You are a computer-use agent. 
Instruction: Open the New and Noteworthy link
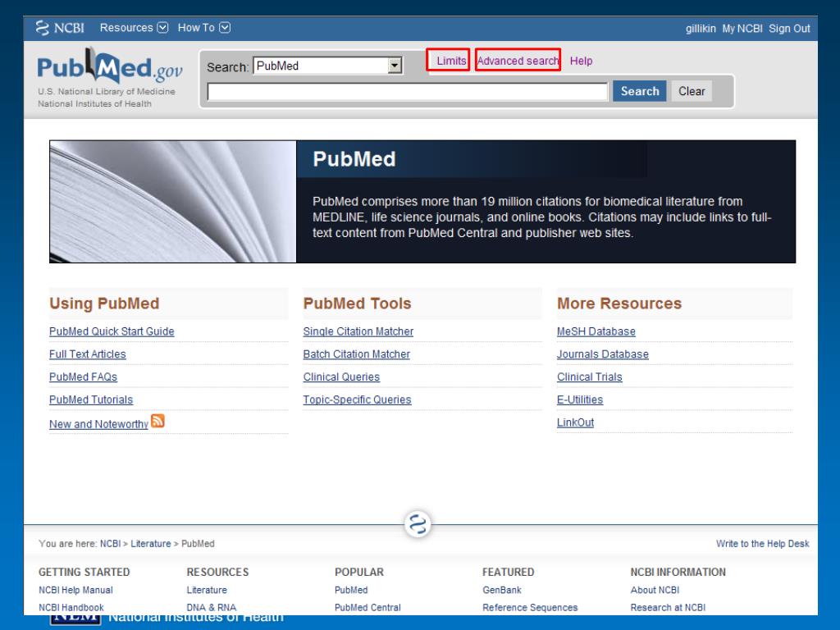[x=98, y=424]
